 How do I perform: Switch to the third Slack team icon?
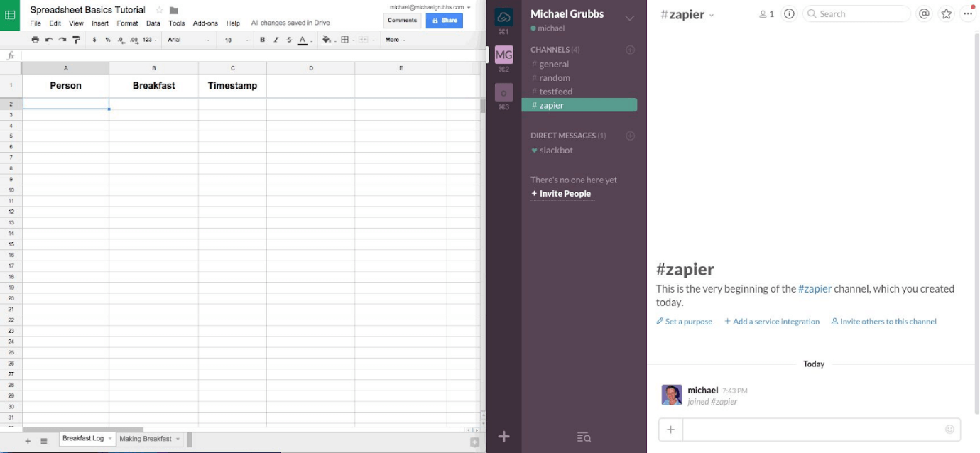503,92
